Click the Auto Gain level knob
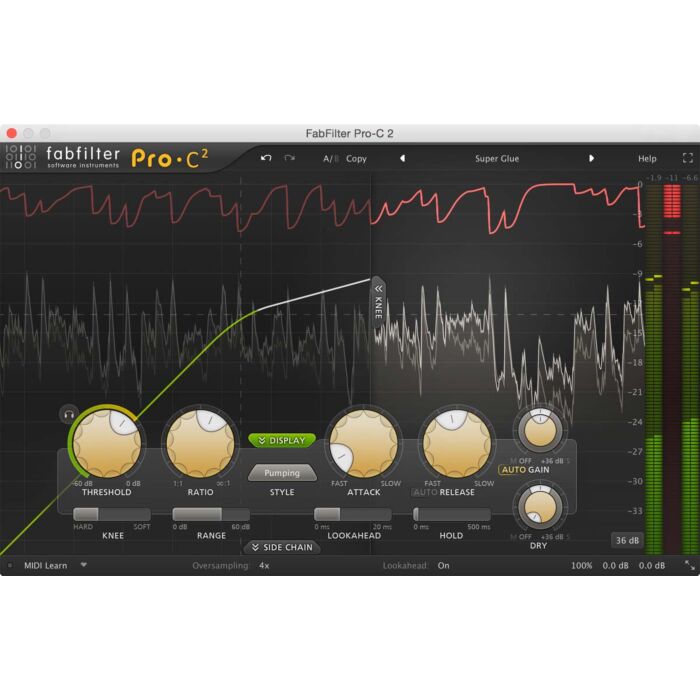This screenshot has width=700, height=700. click(x=540, y=430)
